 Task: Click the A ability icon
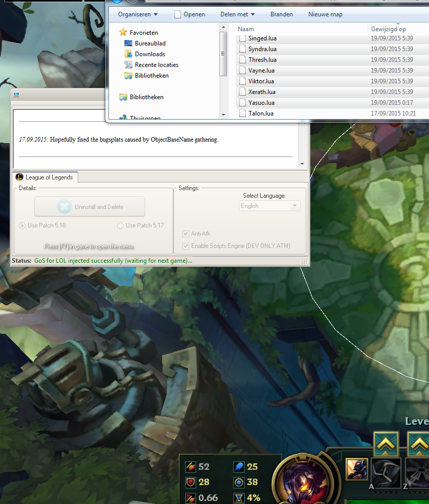pyautogui.click(x=386, y=473)
